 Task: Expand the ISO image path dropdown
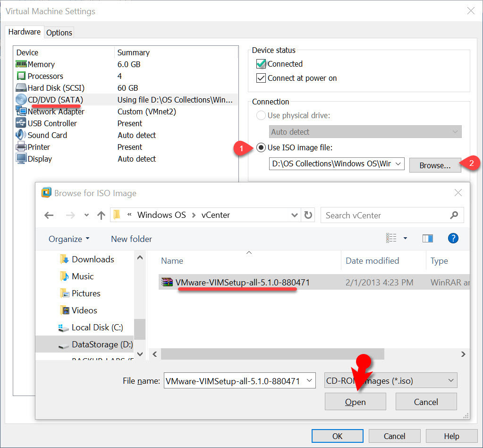click(398, 164)
